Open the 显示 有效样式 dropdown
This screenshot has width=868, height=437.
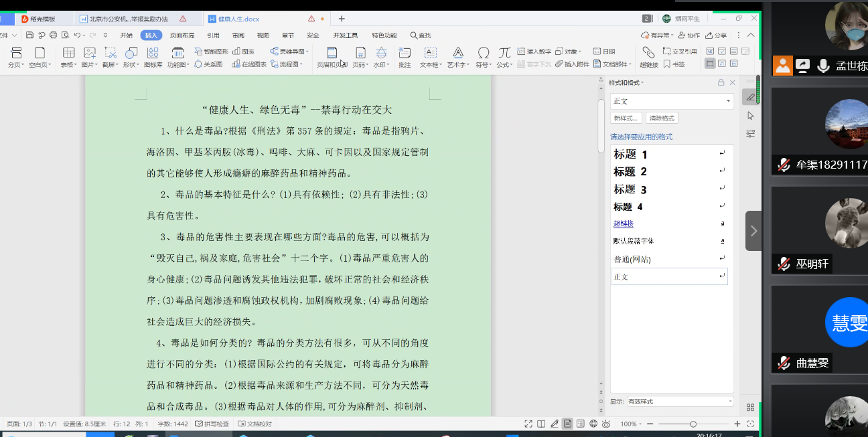pos(679,402)
